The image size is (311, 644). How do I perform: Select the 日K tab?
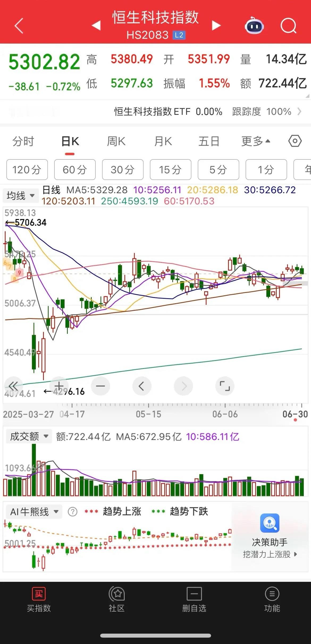[70, 141]
